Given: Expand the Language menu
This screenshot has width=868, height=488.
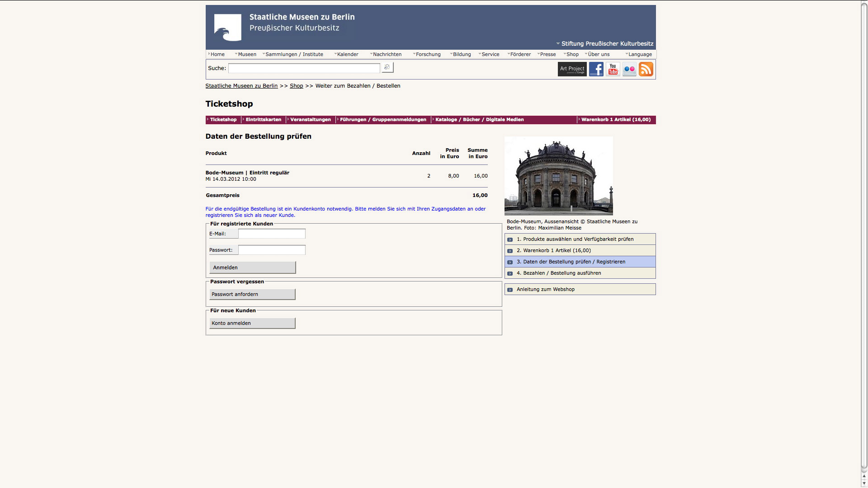Looking at the screenshot, I should point(639,54).
